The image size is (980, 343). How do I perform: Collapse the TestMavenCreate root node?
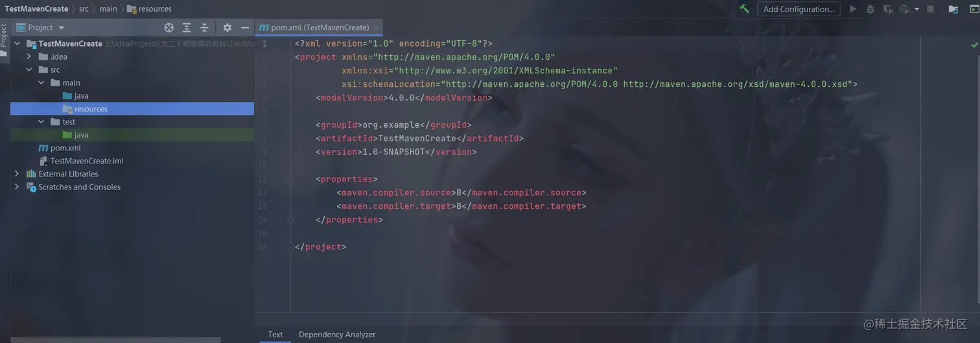[x=17, y=43]
